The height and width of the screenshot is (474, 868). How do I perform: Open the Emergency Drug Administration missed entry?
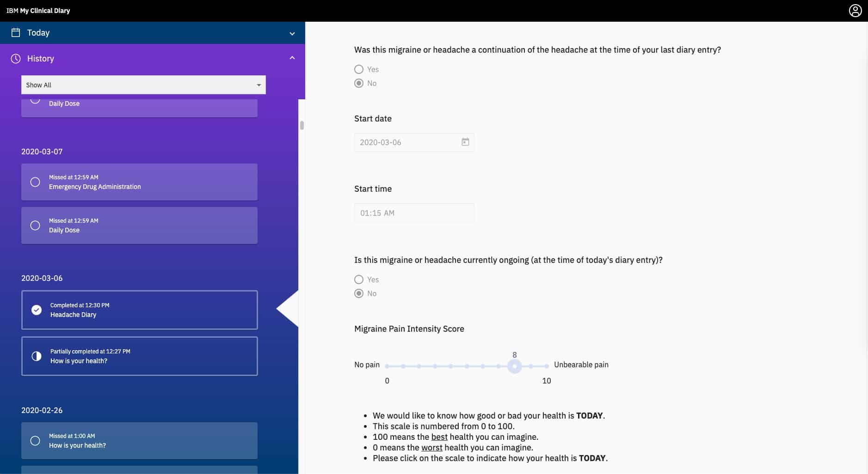(x=139, y=182)
